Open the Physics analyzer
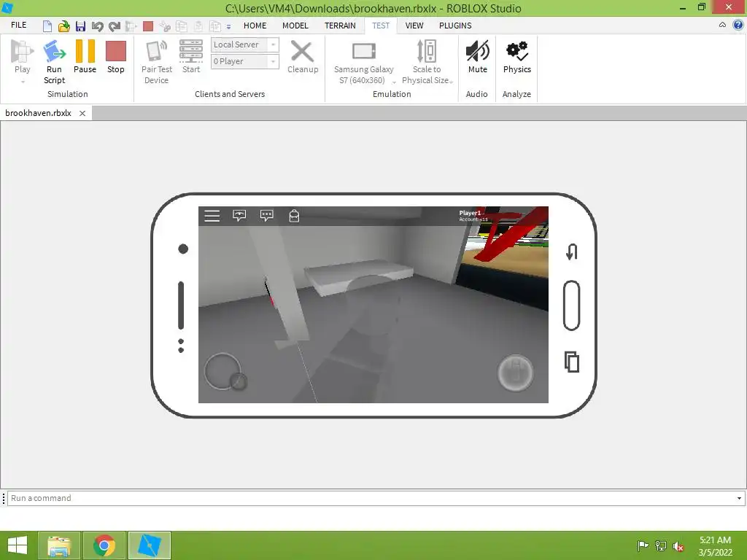This screenshot has width=747, height=560. click(x=517, y=56)
